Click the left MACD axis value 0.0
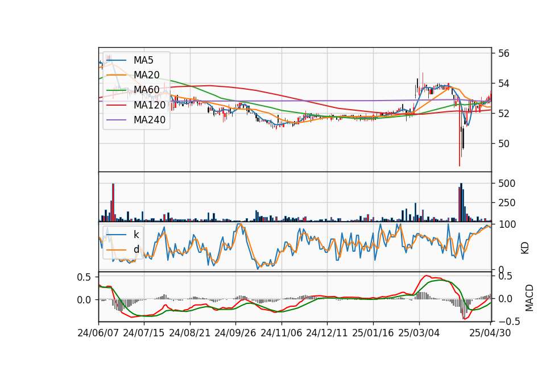Viewport: 546px width, 392px height. coord(84,300)
